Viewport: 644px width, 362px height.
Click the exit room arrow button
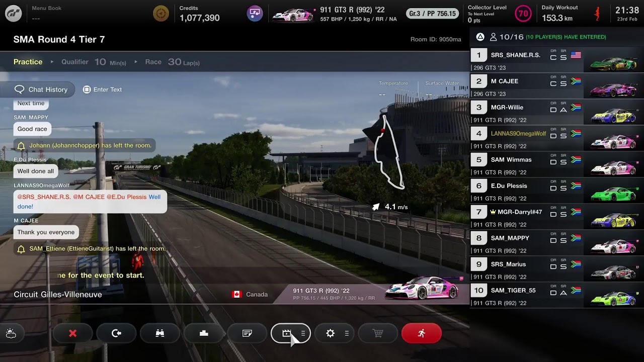(x=116, y=333)
